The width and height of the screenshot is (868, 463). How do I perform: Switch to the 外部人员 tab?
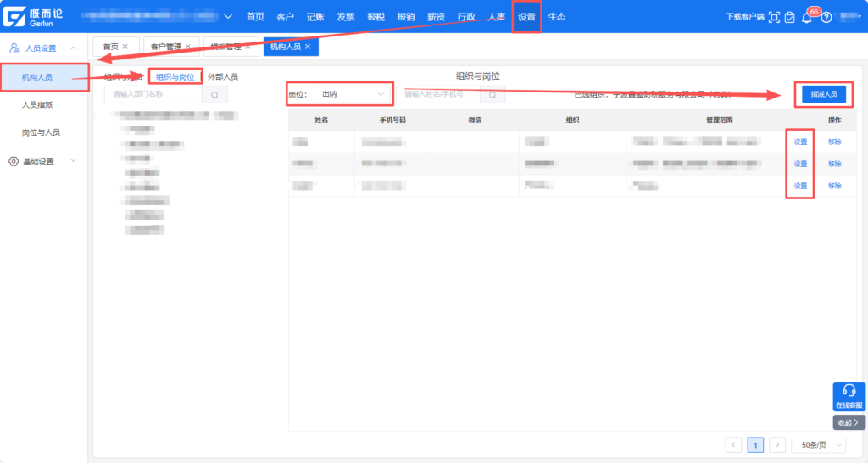point(223,76)
